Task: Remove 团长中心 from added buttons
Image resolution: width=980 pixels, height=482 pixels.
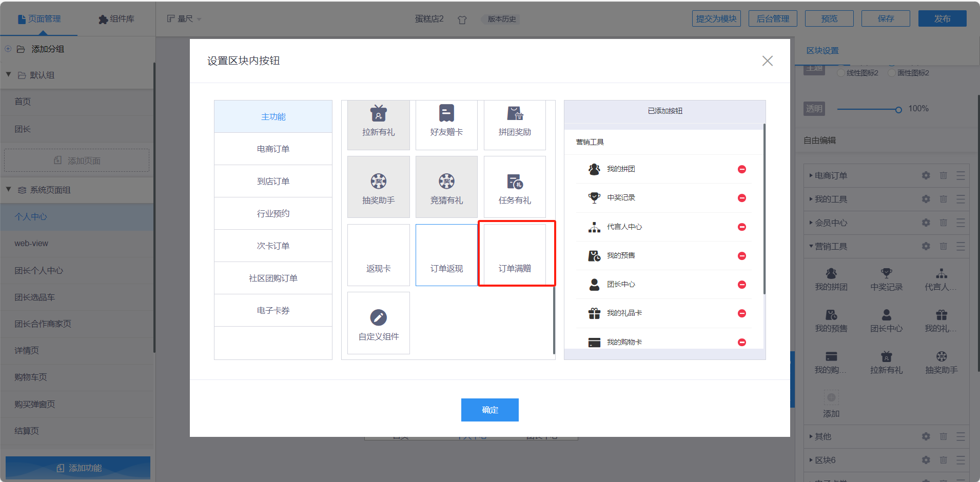Action: (742, 285)
